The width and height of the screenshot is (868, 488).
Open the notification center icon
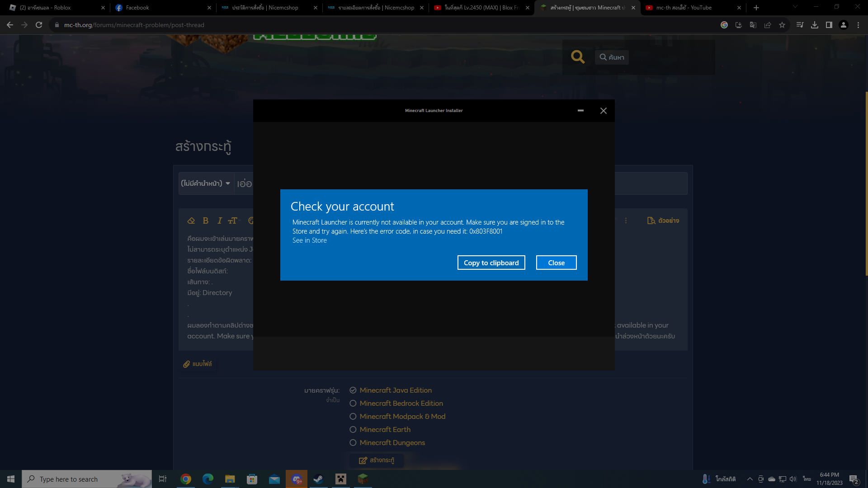coord(854,479)
